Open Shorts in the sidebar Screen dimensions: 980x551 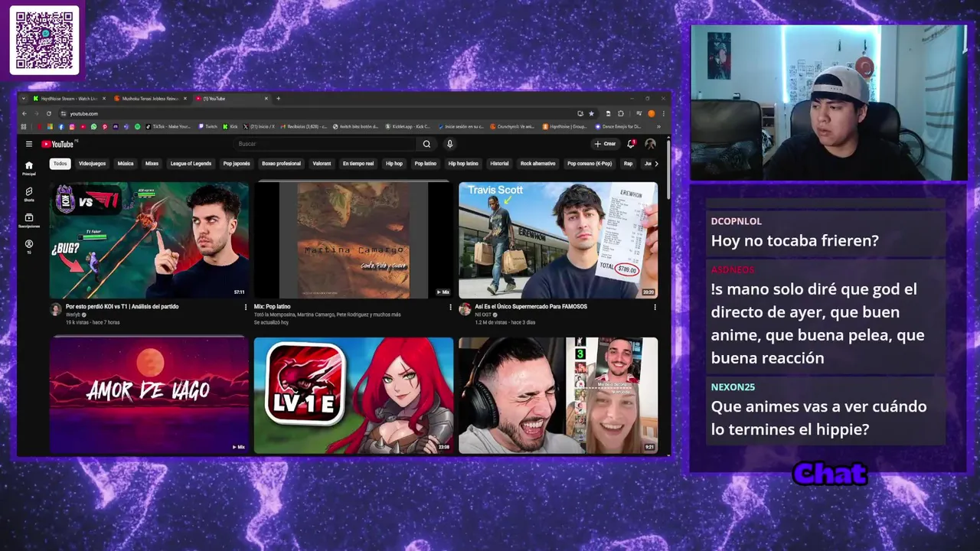29,194
